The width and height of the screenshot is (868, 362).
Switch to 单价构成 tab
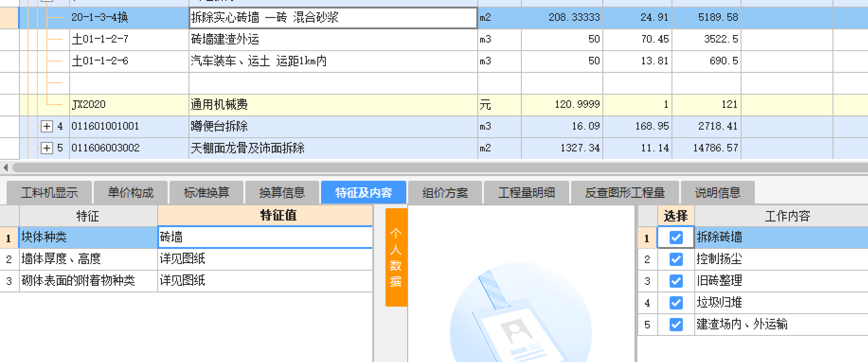click(x=131, y=193)
